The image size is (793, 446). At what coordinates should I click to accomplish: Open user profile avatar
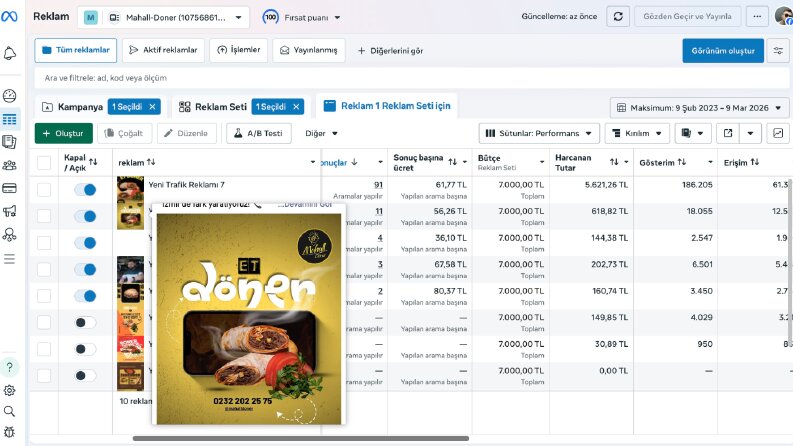pyautogui.click(x=783, y=16)
